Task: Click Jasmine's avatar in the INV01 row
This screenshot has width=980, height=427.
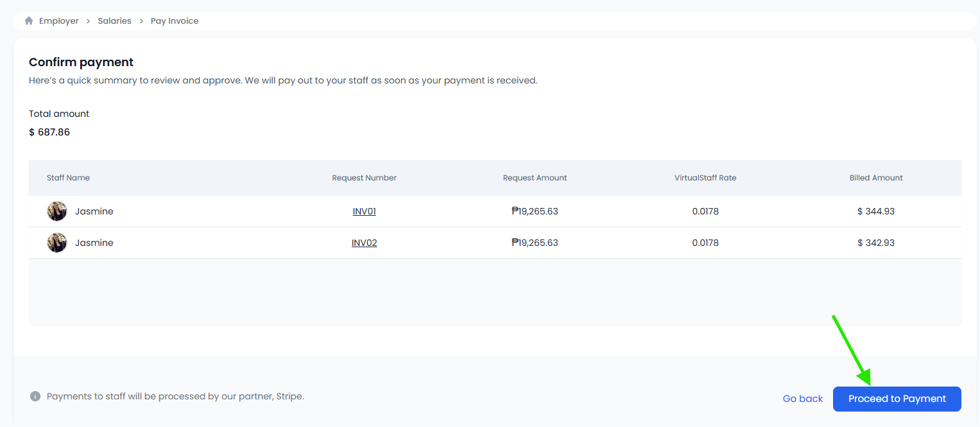Action: [x=57, y=211]
